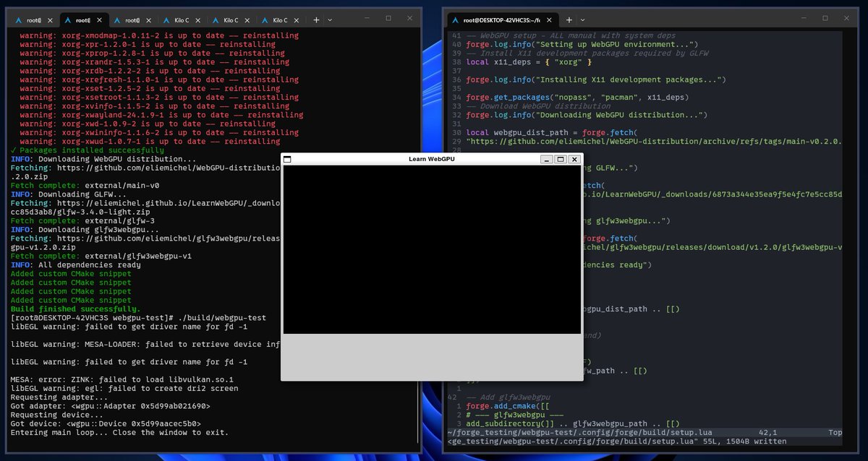Viewport: 868px width, 461px height.
Task: Select the active root@ tab in left terminal
Action: pyautogui.click(x=82, y=20)
